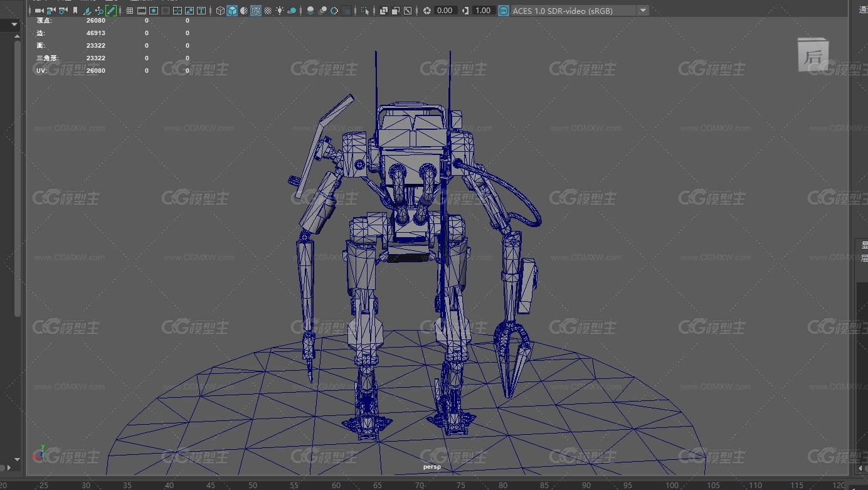Expand the left panel dropdown arrow at top

point(14,25)
